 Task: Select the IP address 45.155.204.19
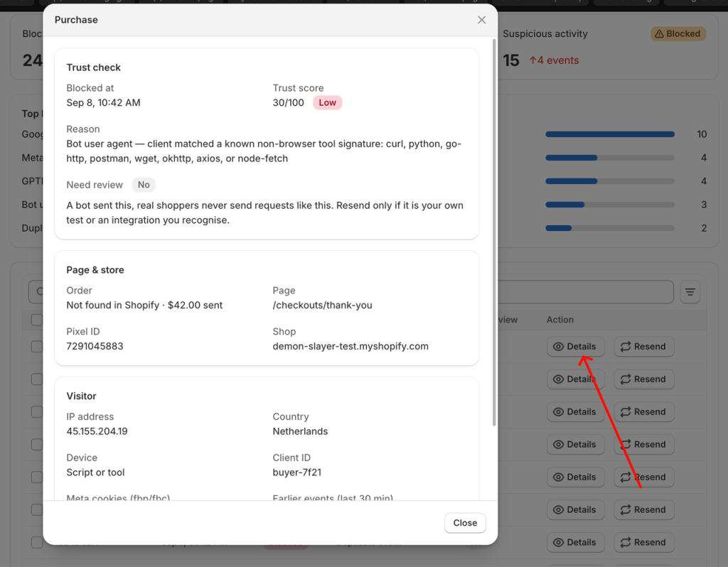click(97, 431)
